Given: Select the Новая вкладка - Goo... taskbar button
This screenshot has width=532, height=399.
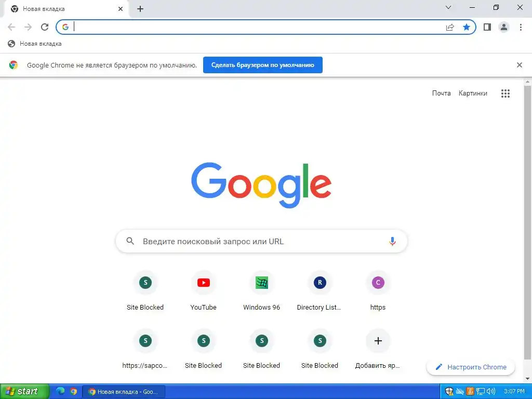Looking at the screenshot, I should click(x=124, y=392).
